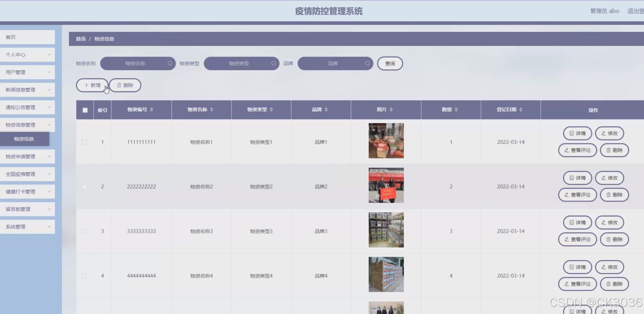The image size is (644, 314).
Task: Sort by 物资名称 column arrows
Action: coord(212,109)
